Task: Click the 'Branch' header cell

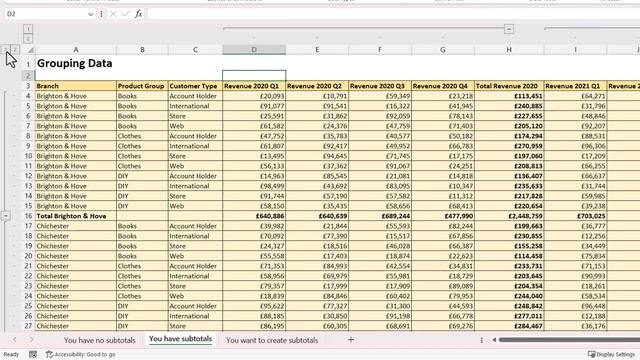Action: click(76, 86)
